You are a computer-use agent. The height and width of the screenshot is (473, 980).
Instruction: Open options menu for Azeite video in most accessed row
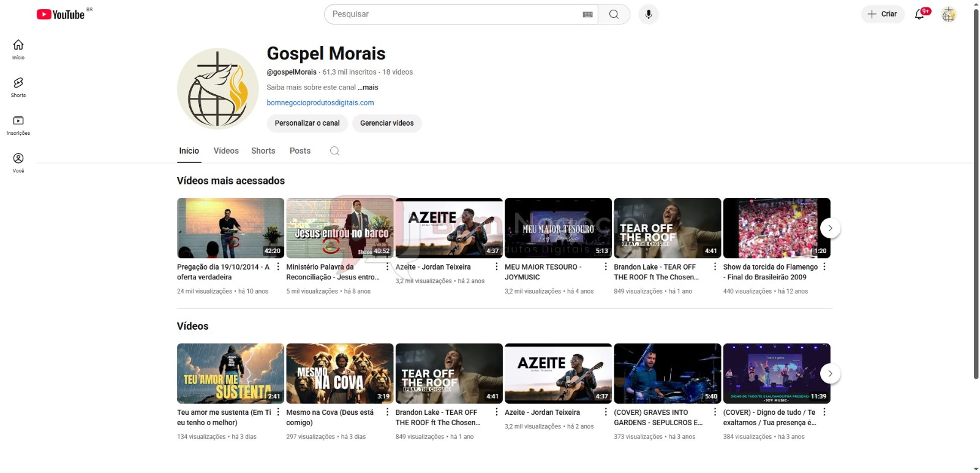(497, 267)
